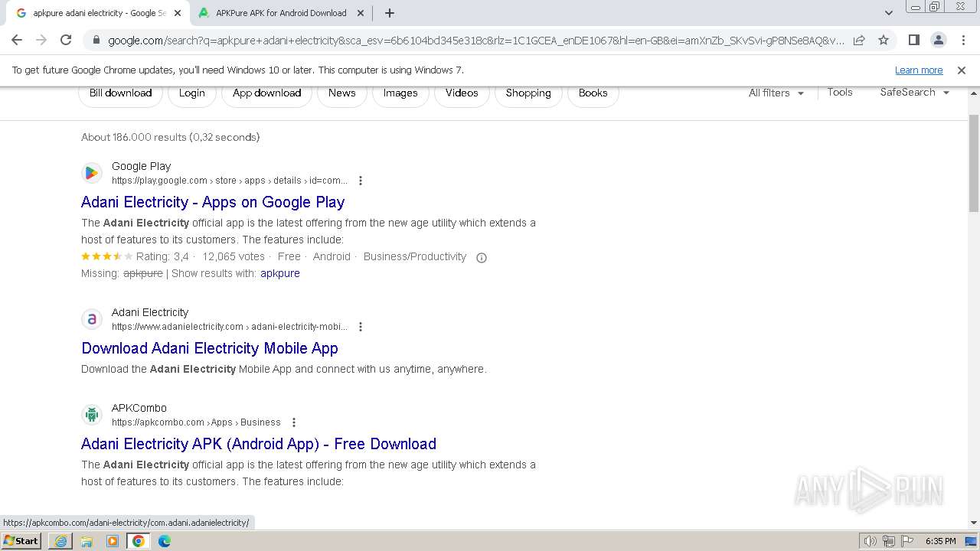Open the taskbar clock showing 6:35 PM

click(940, 541)
